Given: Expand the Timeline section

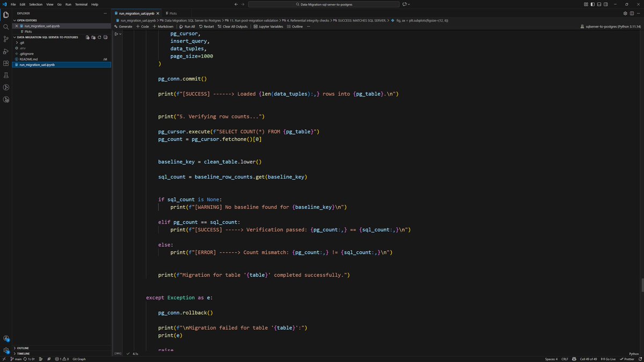Looking at the screenshot, I should click(24, 353).
